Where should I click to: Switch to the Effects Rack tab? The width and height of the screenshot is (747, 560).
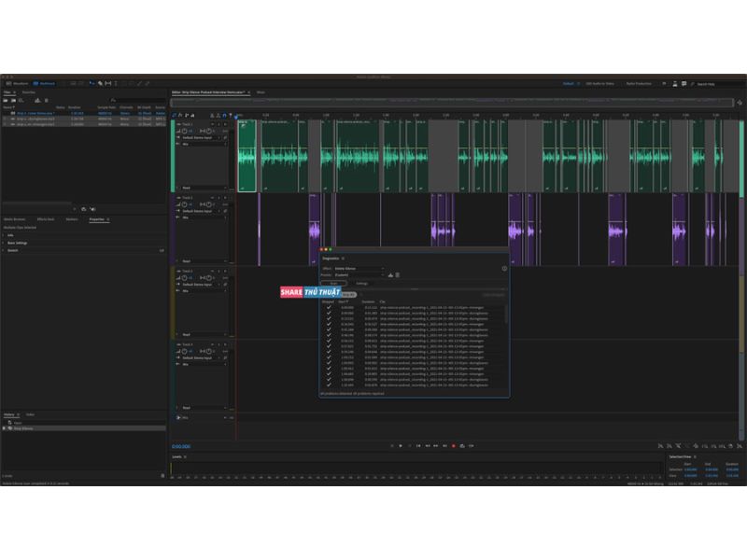45,219
